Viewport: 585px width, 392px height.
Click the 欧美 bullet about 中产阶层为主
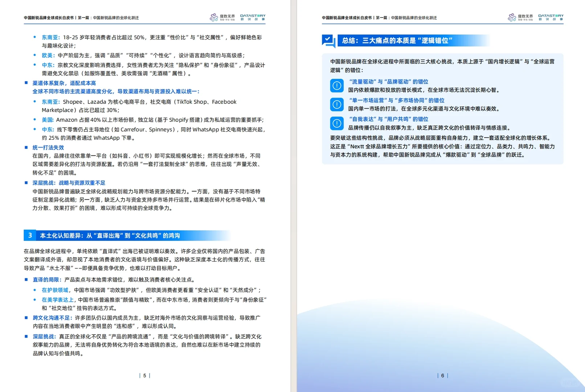143,56
